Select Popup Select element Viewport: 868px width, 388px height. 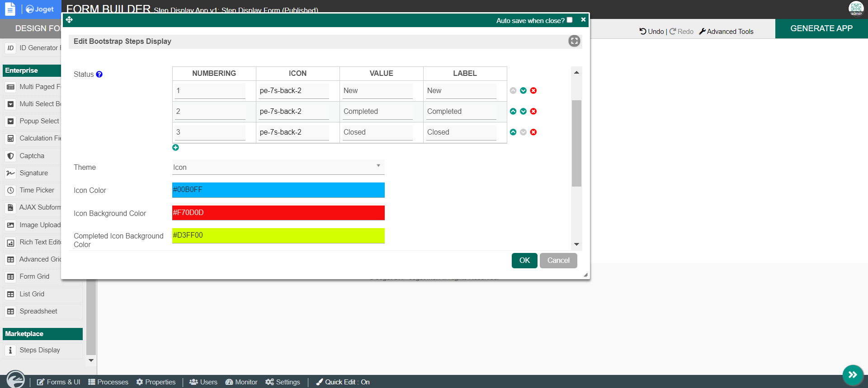coord(33,121)
